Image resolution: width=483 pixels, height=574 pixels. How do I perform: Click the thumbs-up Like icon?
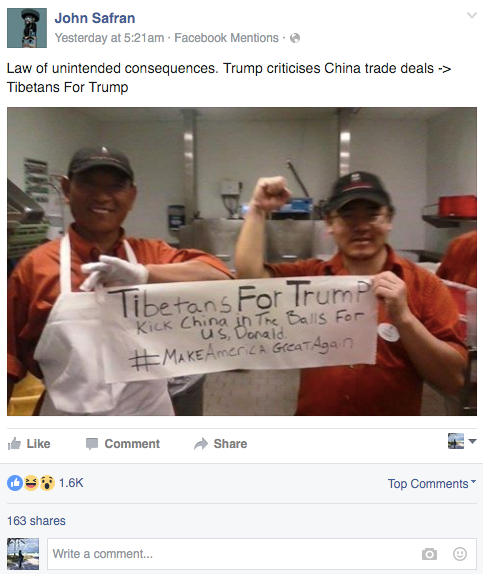pos(14,444)
